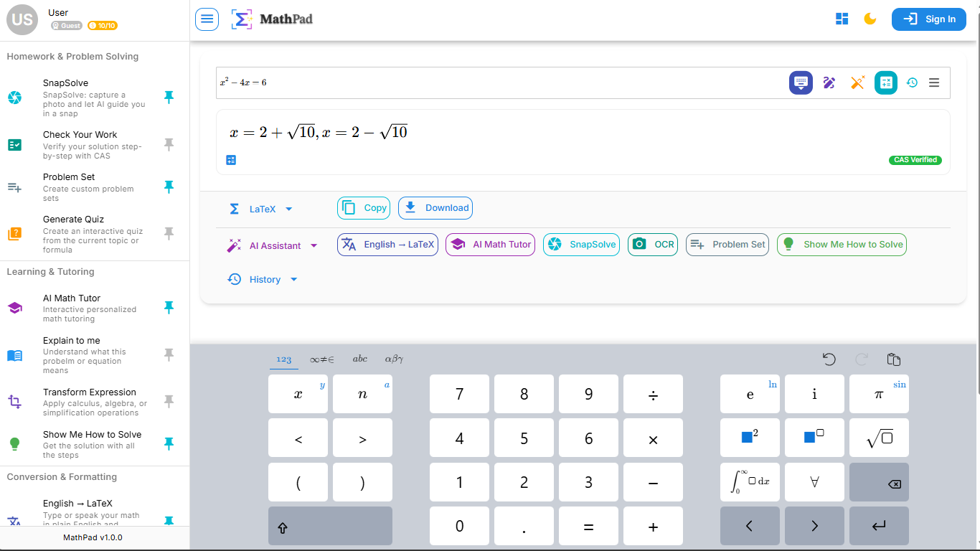Tap the for-all symbol key

tap(814, 482)
